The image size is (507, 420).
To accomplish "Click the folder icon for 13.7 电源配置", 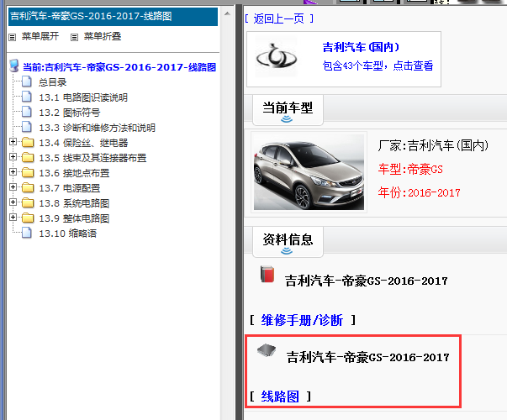I will [x=28, y=187].
